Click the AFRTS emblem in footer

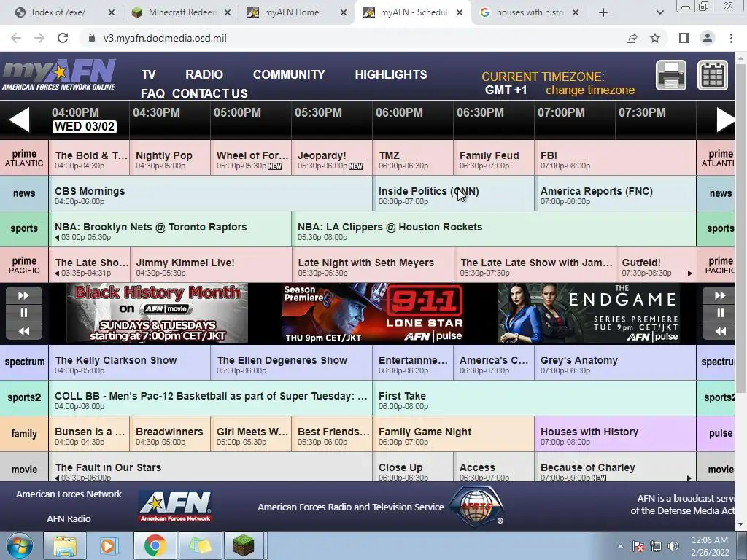click(x=476, y=507)
